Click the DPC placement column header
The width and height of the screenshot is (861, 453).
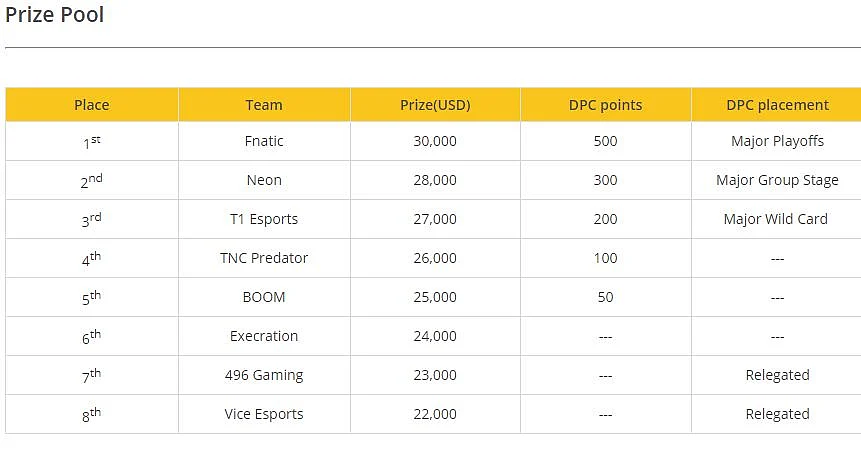click(776, 104)
